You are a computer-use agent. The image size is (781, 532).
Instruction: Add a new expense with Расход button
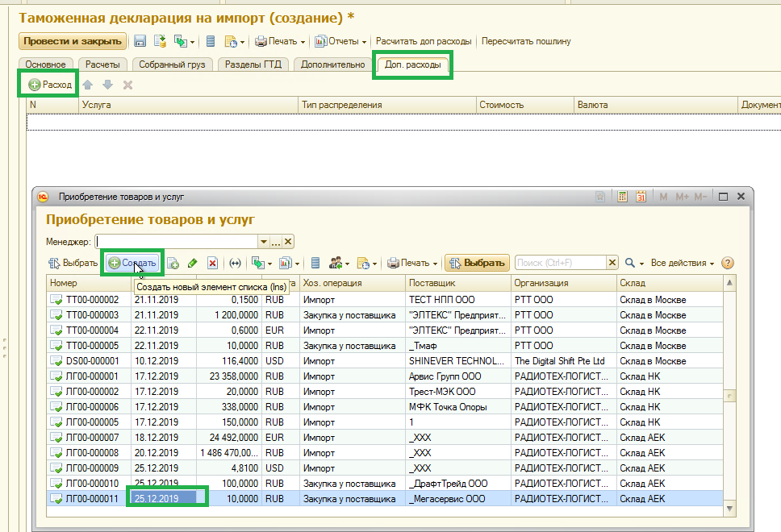(x=50, y=85)
